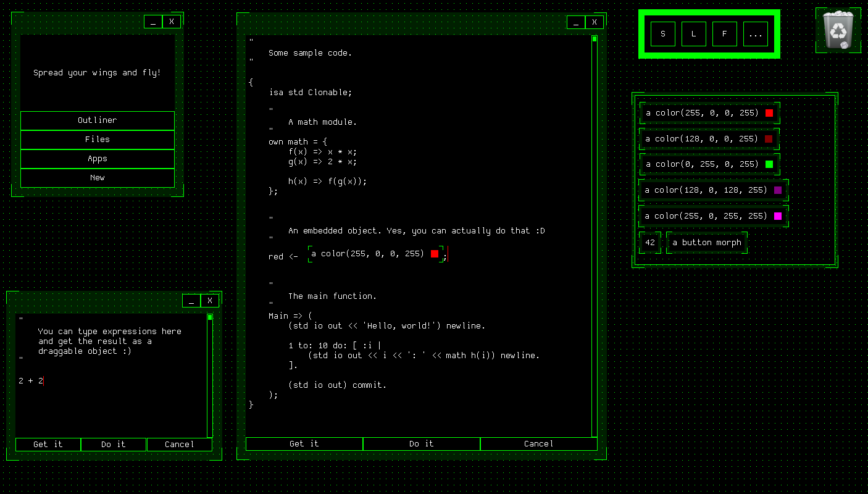
Task: Click the 'isa std Clonable;' code line
Action: pyautogui.click(x=310, y=93)
